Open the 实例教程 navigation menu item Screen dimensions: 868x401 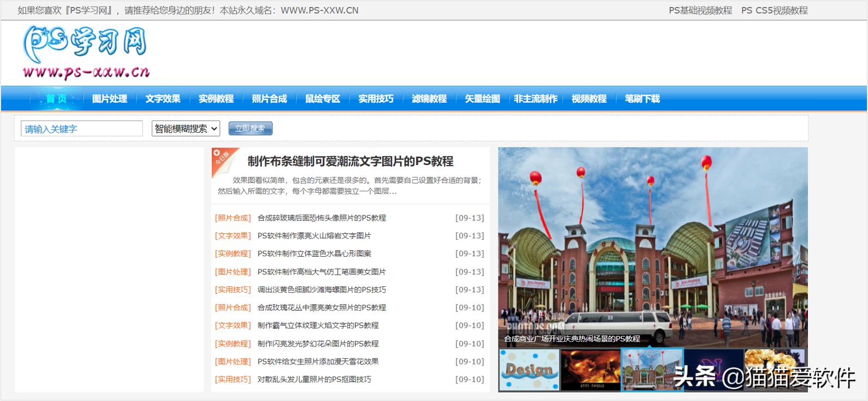tap(216, 99)
